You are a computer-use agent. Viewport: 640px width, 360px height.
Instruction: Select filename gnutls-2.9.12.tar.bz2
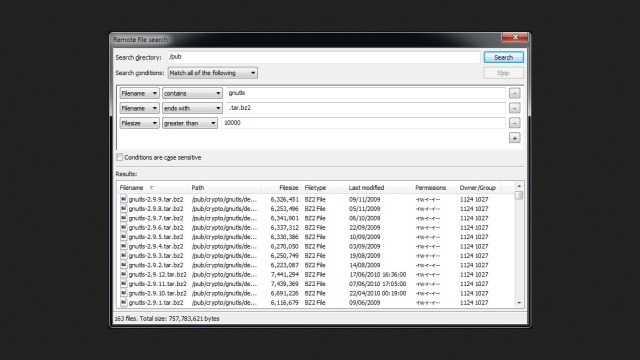pyautogui.click(x=158, y=275)
